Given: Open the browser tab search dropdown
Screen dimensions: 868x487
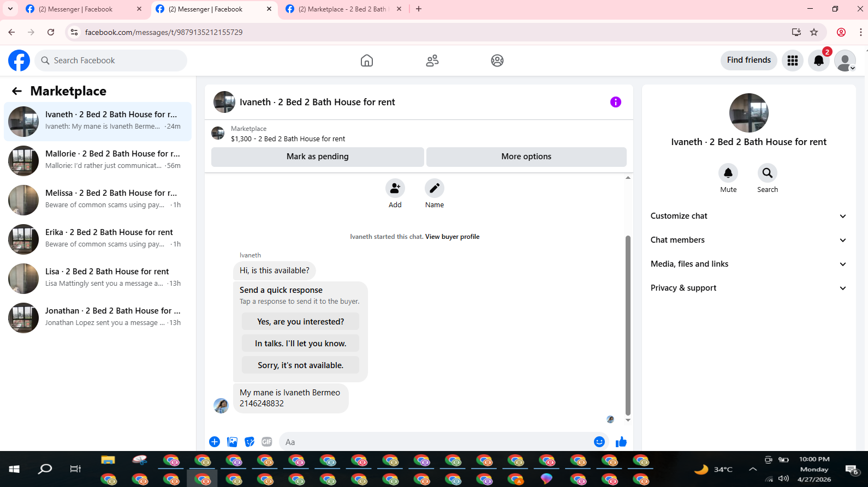Looking at the screenshot, I should point(10,9).
